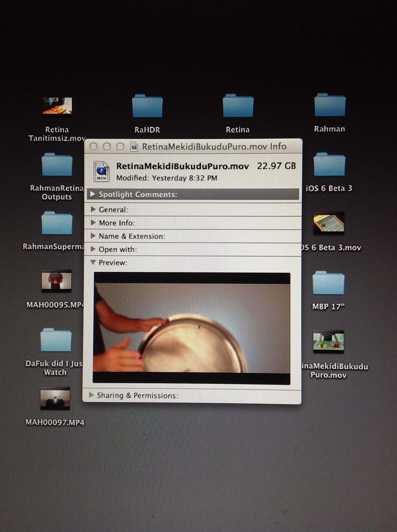Select the RahmanRetina Outputs folder
Image resolution: width=397 pixels, height=532 pixels.
coord(57,164)
